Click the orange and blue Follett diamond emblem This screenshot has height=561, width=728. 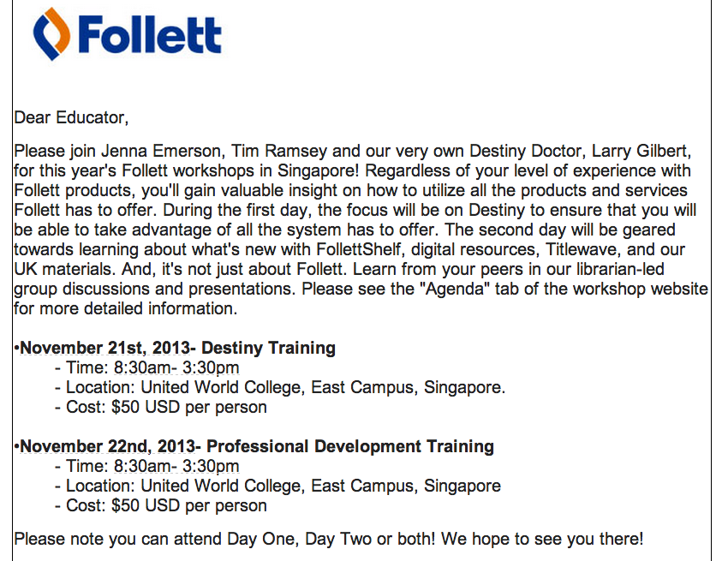tap(50, 34)
